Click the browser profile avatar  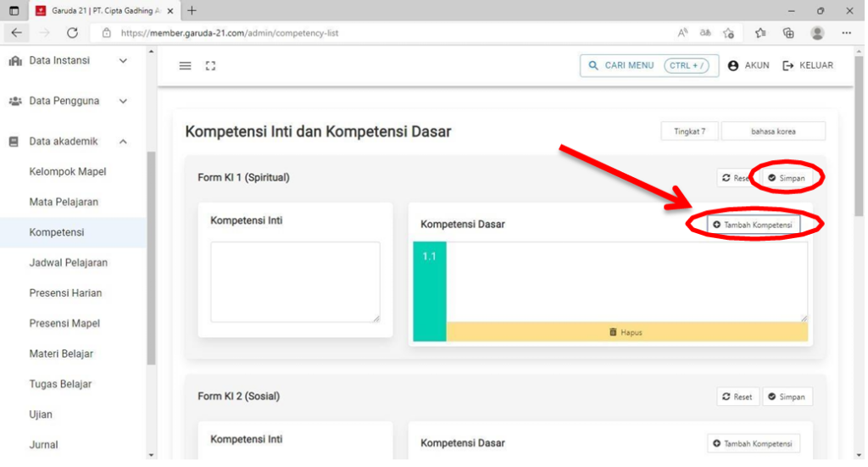point(817,33)
